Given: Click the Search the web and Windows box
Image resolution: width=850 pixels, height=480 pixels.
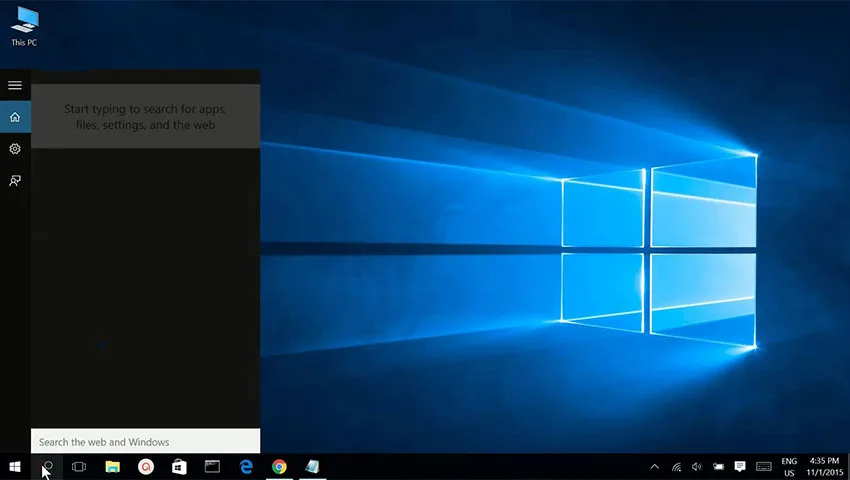Looking at the screenshot, I should 145,441.
